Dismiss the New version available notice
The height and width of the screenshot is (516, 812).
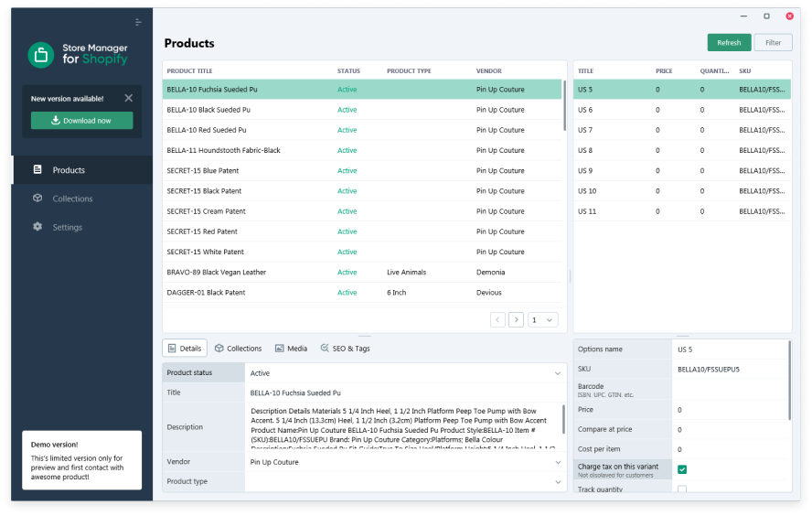pyautogui.click(x=128, y=98)
